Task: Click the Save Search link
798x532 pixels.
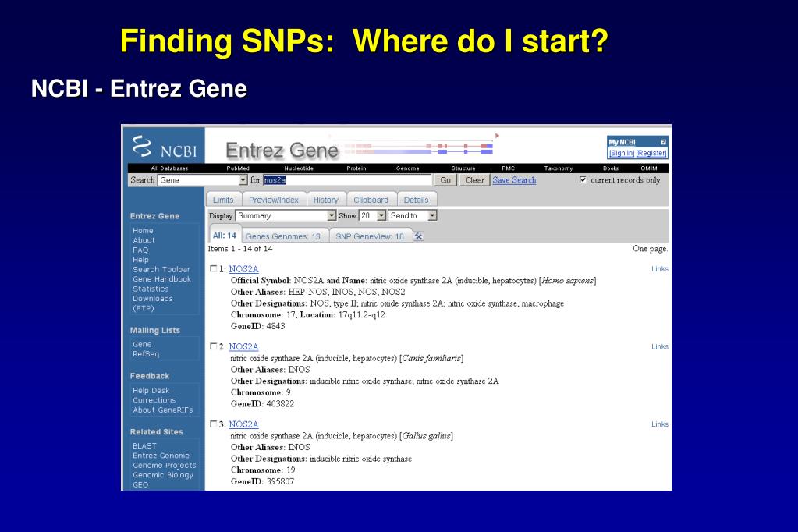Action: tap(514, 180)
